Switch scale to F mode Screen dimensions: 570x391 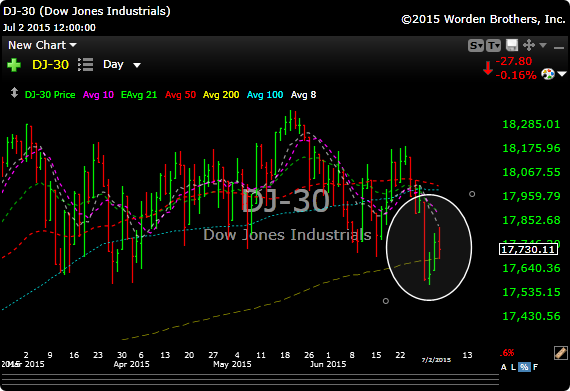[x=535, y=367]
